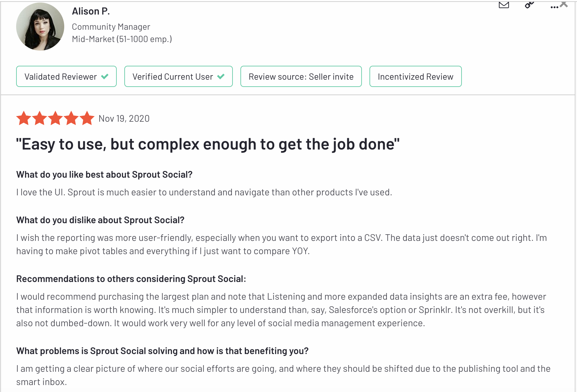Click the first orange rating star
Image resolution: width=577 pixels, height=392 pixels.
(24, 119)
